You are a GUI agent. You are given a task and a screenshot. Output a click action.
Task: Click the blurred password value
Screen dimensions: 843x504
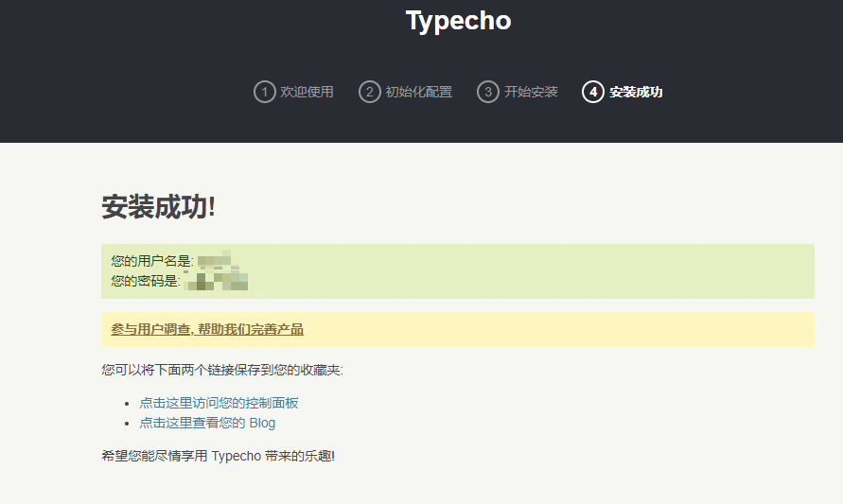(x=216, y=281)
